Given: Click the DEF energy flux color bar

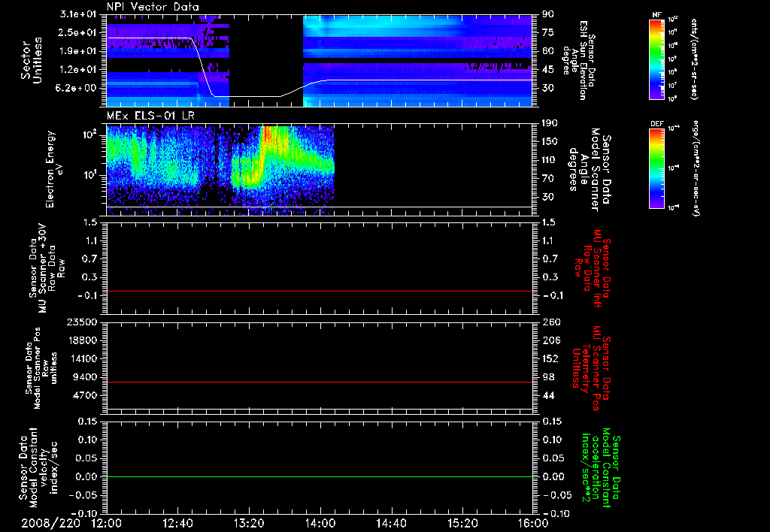Looking at the screenshot, I should click(657, 168).
